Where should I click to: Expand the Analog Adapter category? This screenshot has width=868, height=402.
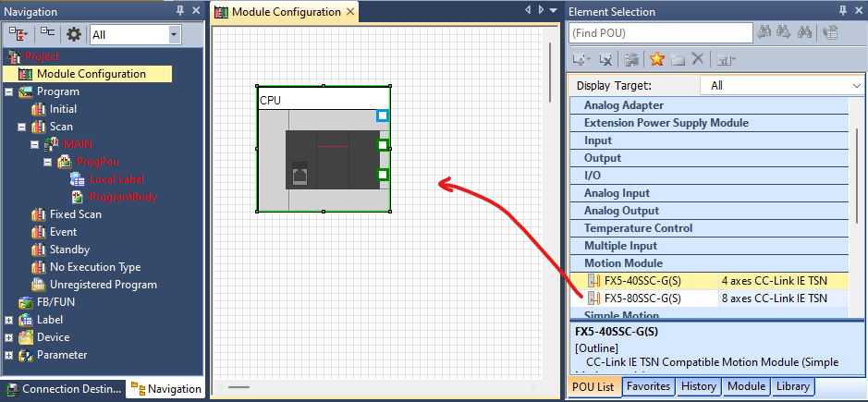[x=709, y=105]
